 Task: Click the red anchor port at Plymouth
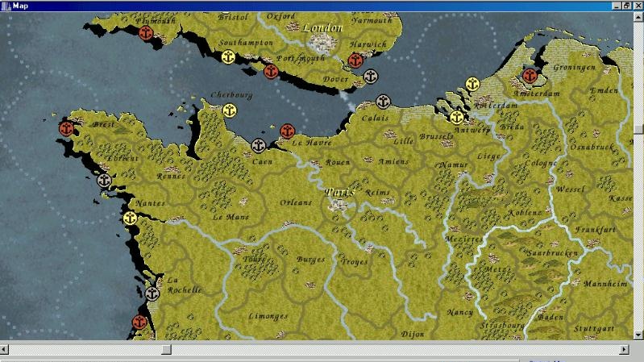pyautogui.click(x=146, y=33)
